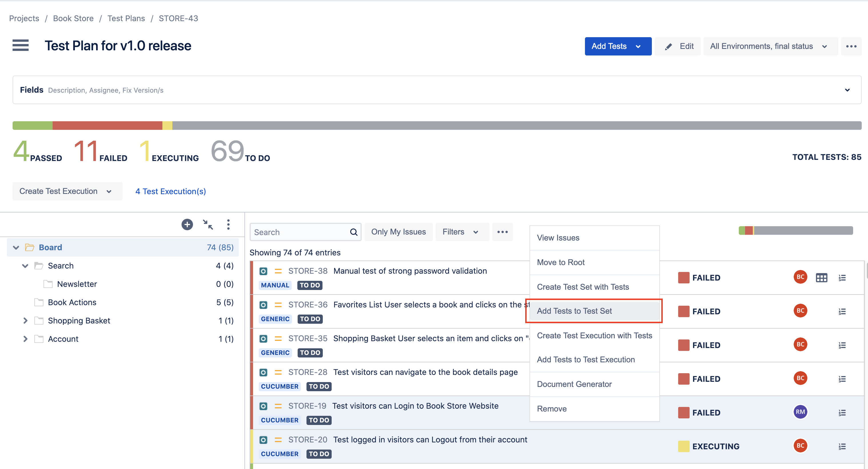Collapse the Search folder chevron
868x469 pixels.
click(25, 265)
